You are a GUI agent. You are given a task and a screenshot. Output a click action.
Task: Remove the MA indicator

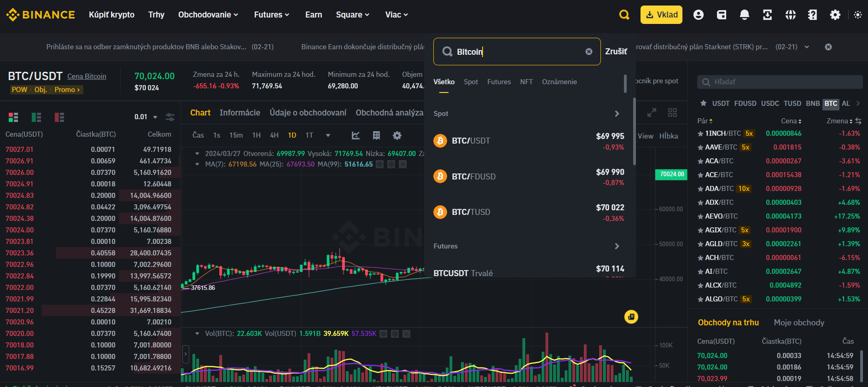[402, 164]
